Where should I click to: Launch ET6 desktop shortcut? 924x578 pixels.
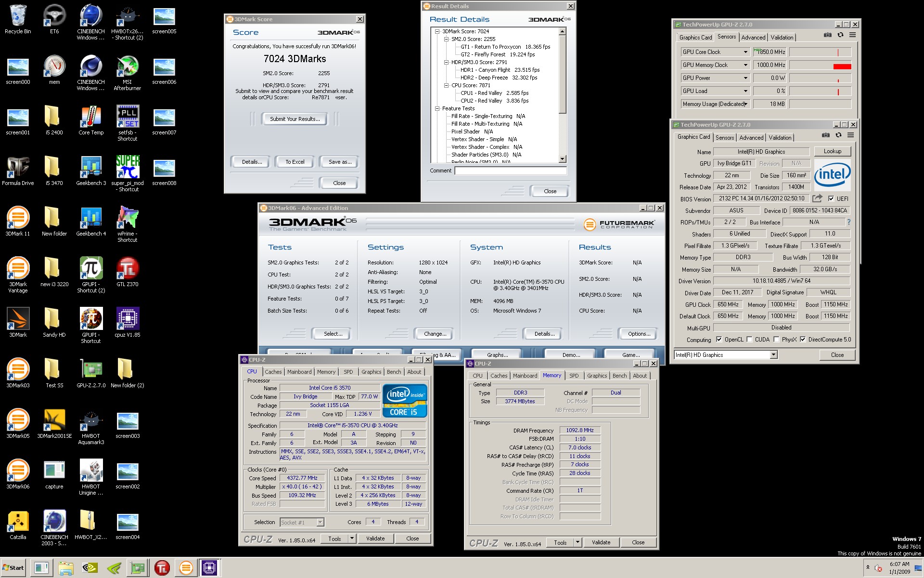click(54, 20)
